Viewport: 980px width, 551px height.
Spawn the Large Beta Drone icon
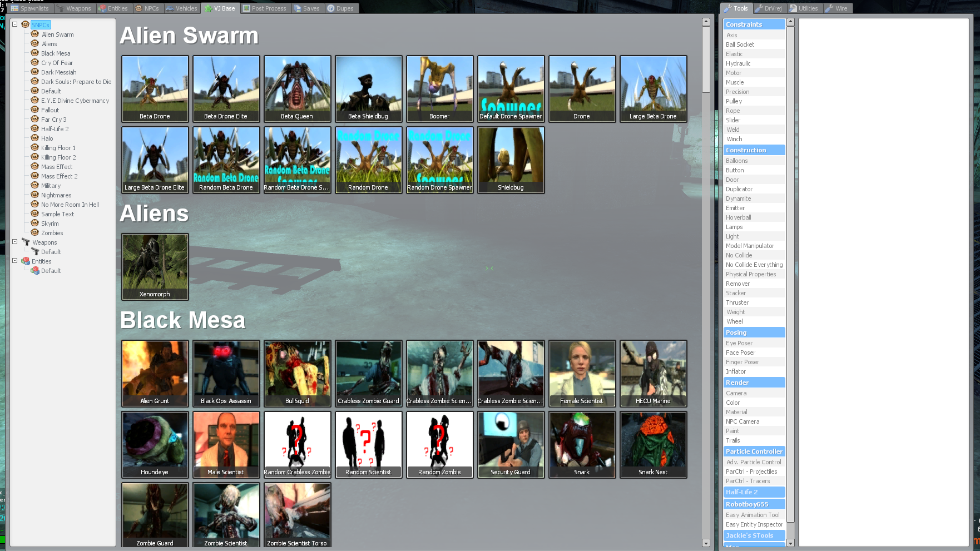654,89
